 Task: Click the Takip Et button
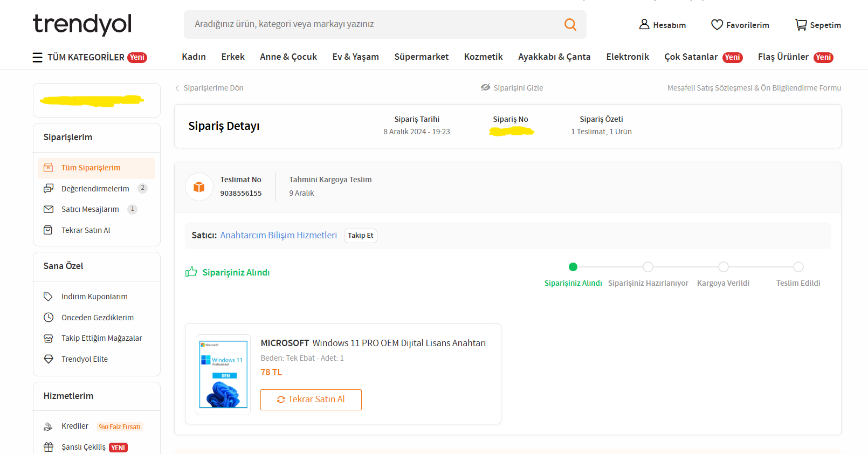(360, 236)
